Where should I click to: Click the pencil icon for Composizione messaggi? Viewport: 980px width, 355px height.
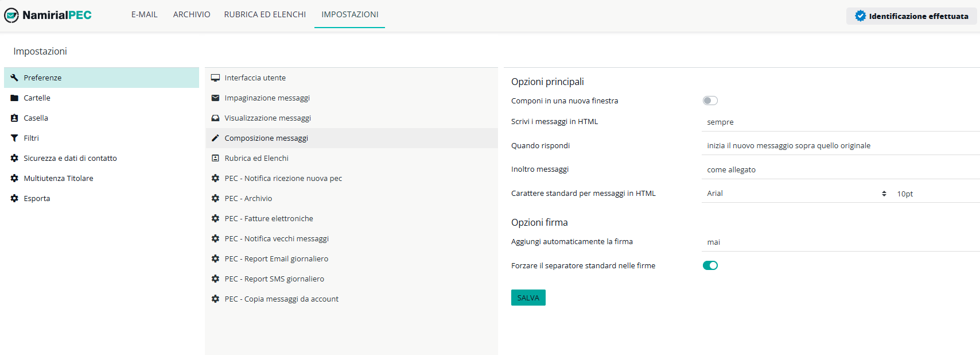tap(215, 138)
